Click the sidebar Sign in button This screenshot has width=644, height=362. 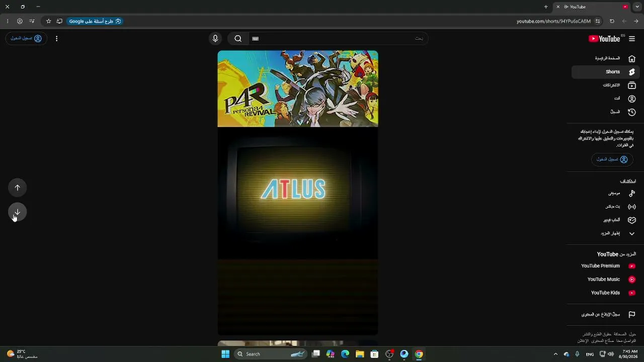point(612,159)
